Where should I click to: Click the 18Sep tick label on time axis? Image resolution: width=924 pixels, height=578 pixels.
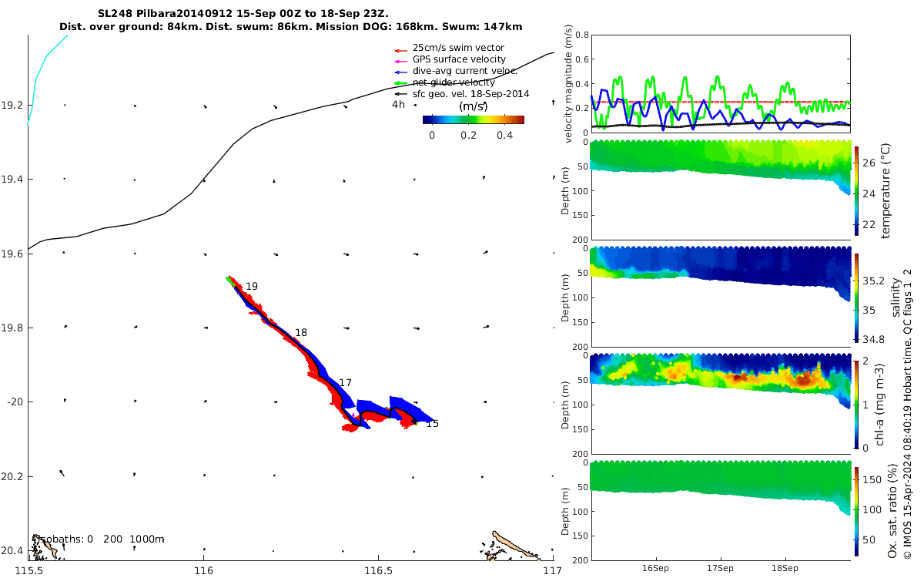coord(785,566)
